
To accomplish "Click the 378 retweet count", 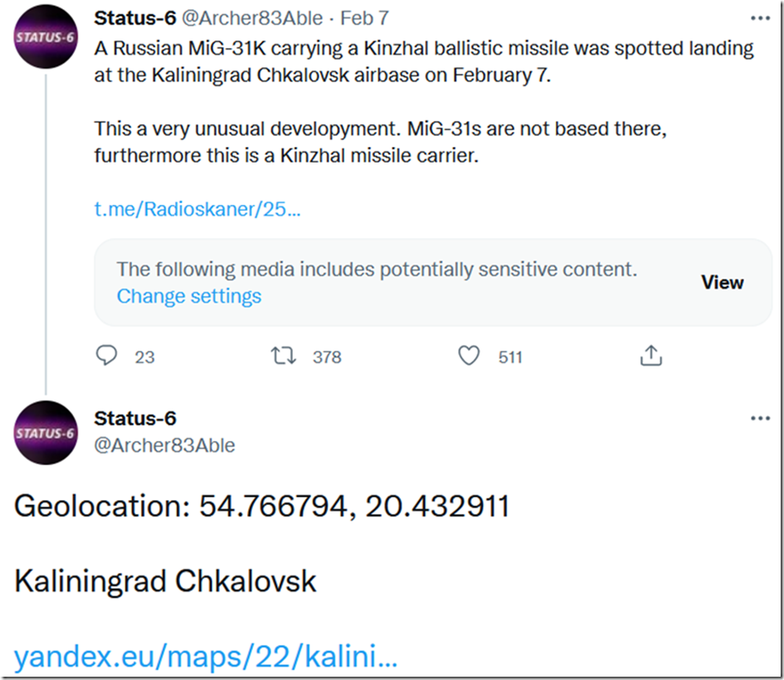I will 327,357.
